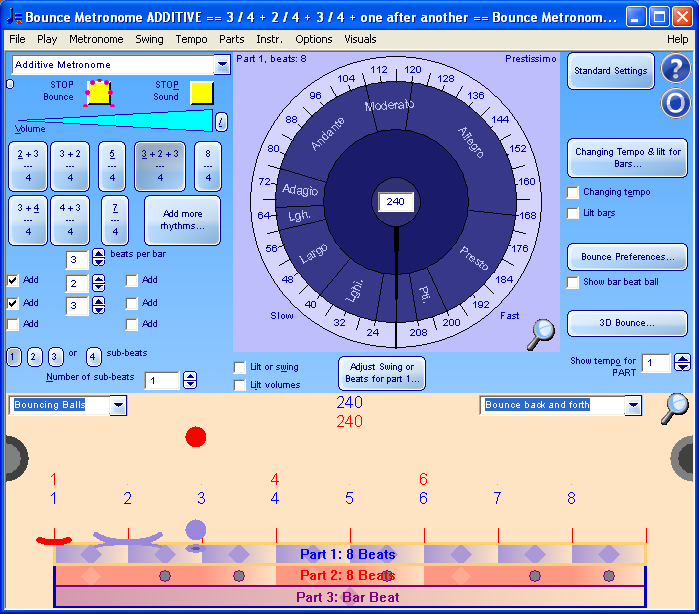Click the left dark drum circle
This screenshot has width=699, height=614.
(x=16, y=457)
